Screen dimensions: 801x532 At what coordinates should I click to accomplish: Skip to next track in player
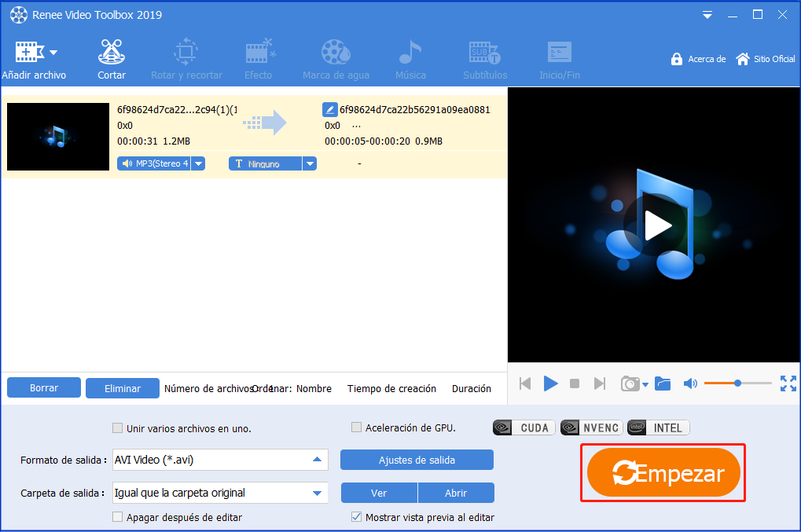(600, 383)
